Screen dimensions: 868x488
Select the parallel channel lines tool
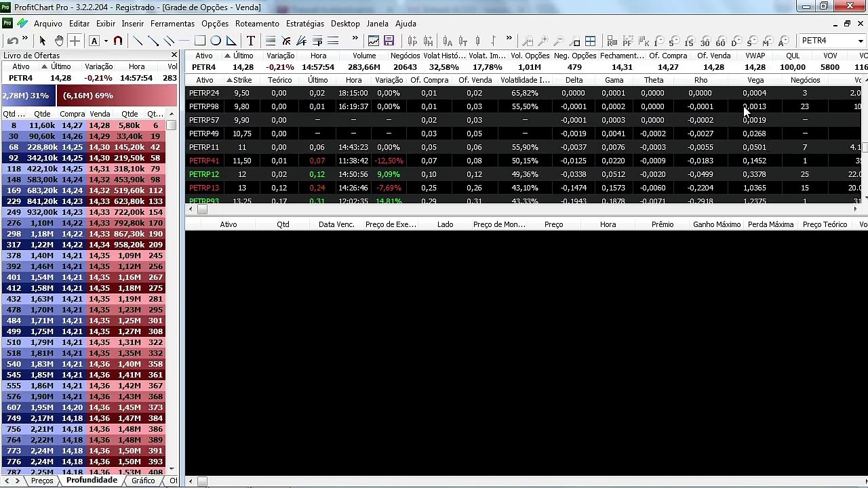pyautogui.click(x=169, y=41)
